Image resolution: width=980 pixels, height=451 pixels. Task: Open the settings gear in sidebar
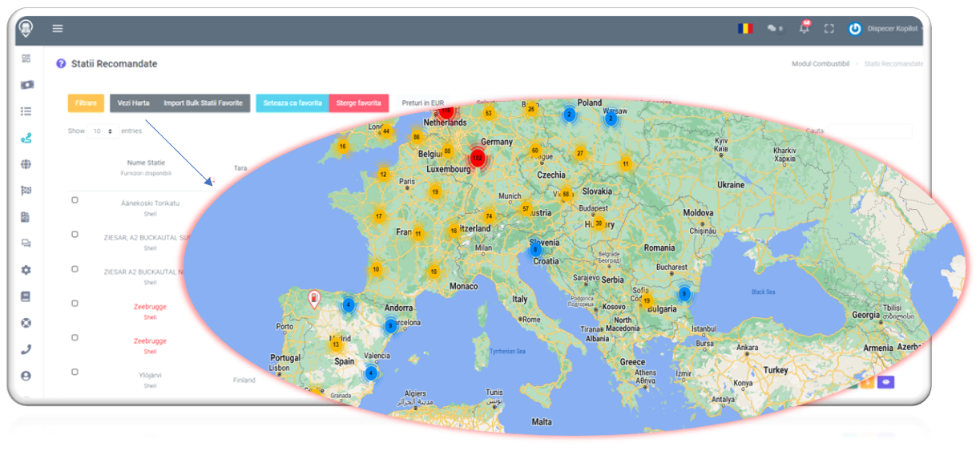pos(26,270)
